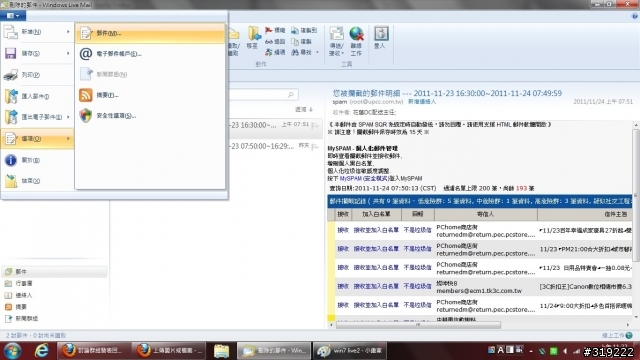Click the Find (binoculars) ribbon button
Image resolution: width=640 pixels, height=360 pixels.
click(301, 52)
